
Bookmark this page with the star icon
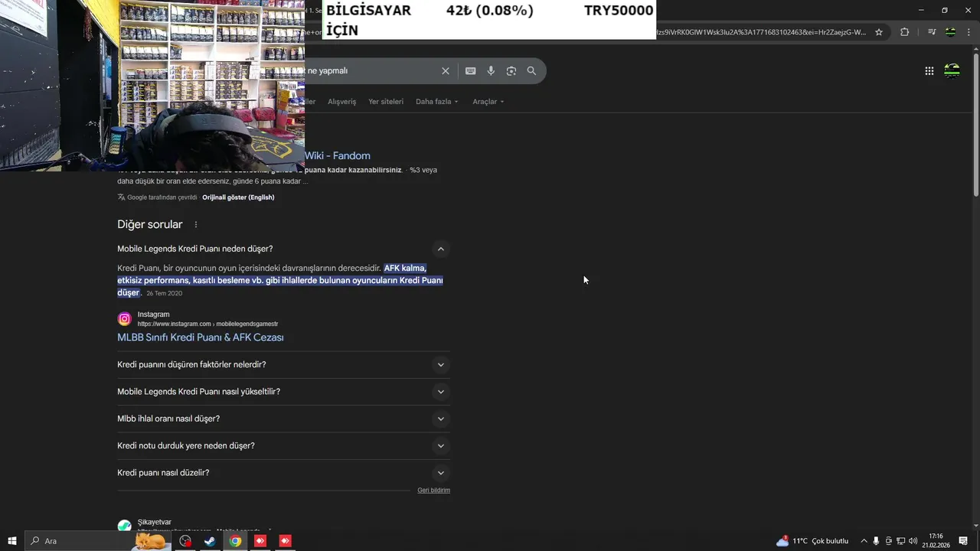pyautogui.click(x=879, y=32)
